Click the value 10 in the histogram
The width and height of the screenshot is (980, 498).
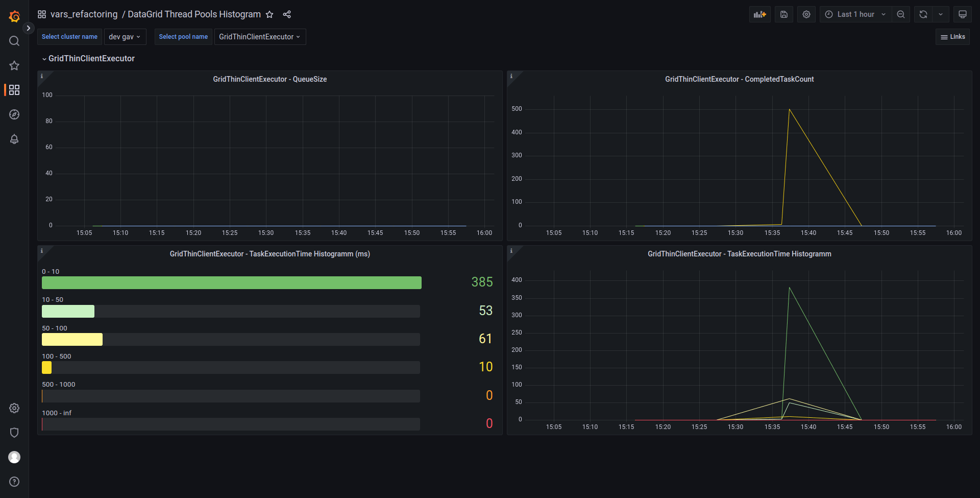(486, 367)
